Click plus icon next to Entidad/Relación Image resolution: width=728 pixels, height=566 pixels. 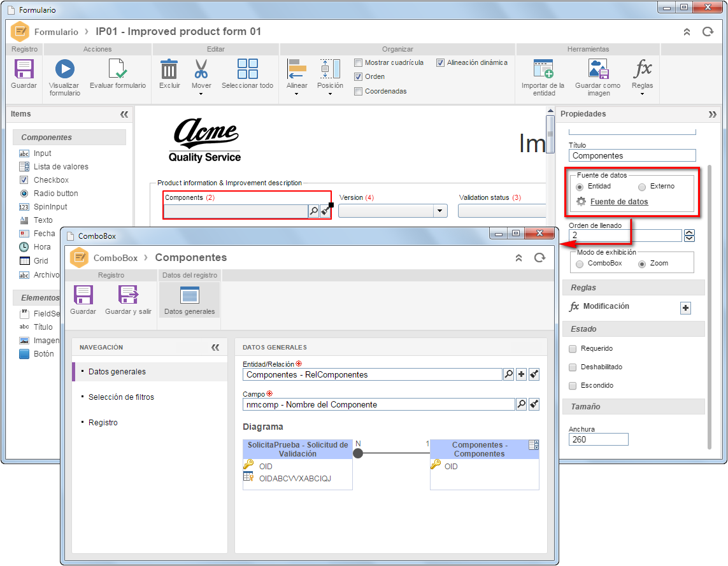coord(522,374)
